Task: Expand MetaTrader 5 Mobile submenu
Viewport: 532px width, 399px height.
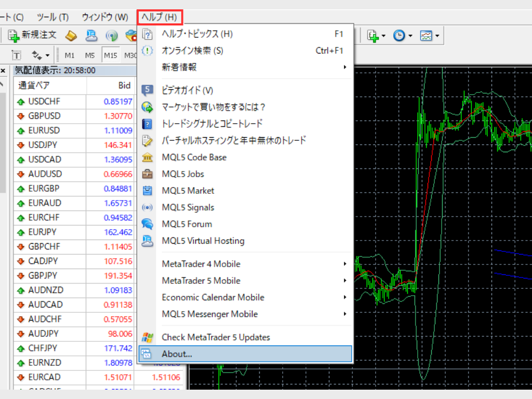Action: [245, 280]
